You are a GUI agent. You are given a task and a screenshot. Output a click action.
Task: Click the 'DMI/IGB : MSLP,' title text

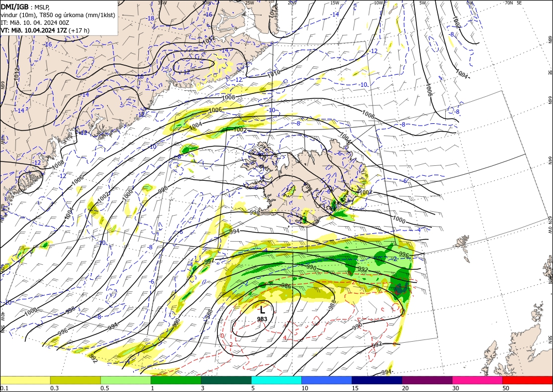tap(25, 7)
